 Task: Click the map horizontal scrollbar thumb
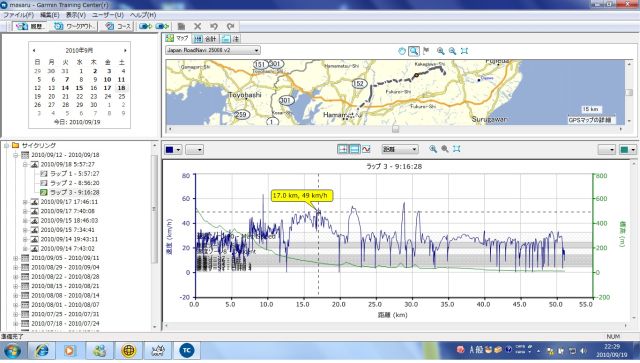[x=395, y=129]
